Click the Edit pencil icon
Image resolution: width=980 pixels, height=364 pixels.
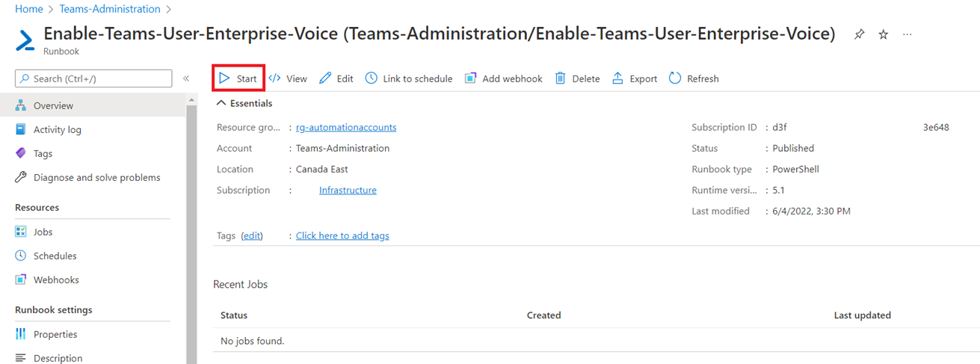[325, 78]
